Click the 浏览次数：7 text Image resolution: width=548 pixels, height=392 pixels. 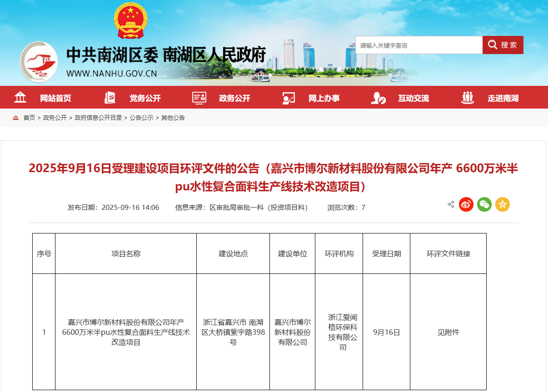346,208
